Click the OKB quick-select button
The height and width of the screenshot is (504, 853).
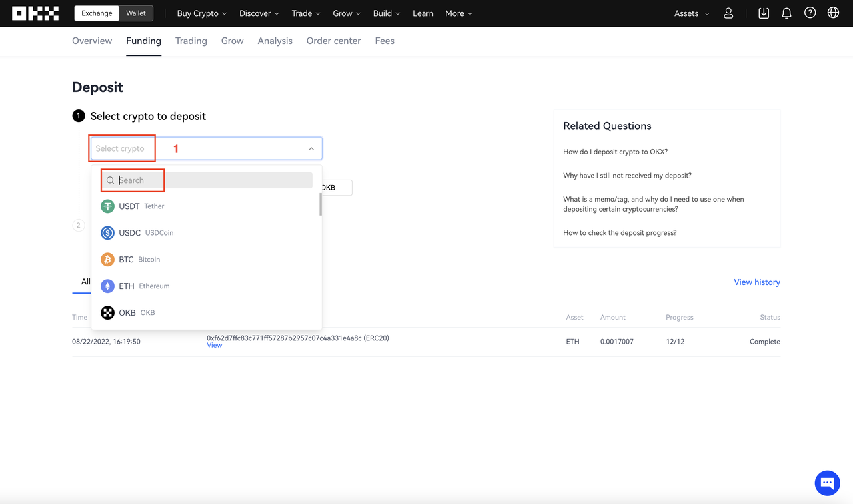pyautogui.click(x=336, y=188)
